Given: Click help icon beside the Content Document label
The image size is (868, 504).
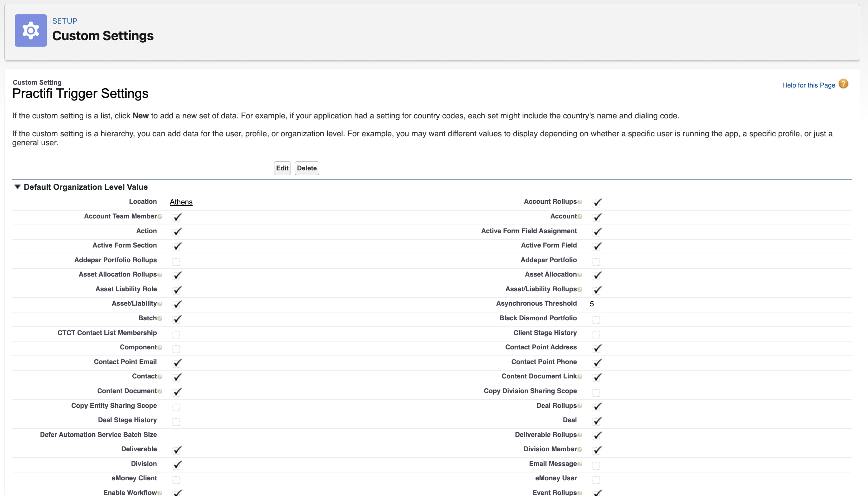Looking at the screenshot, I should pos(160,391).
